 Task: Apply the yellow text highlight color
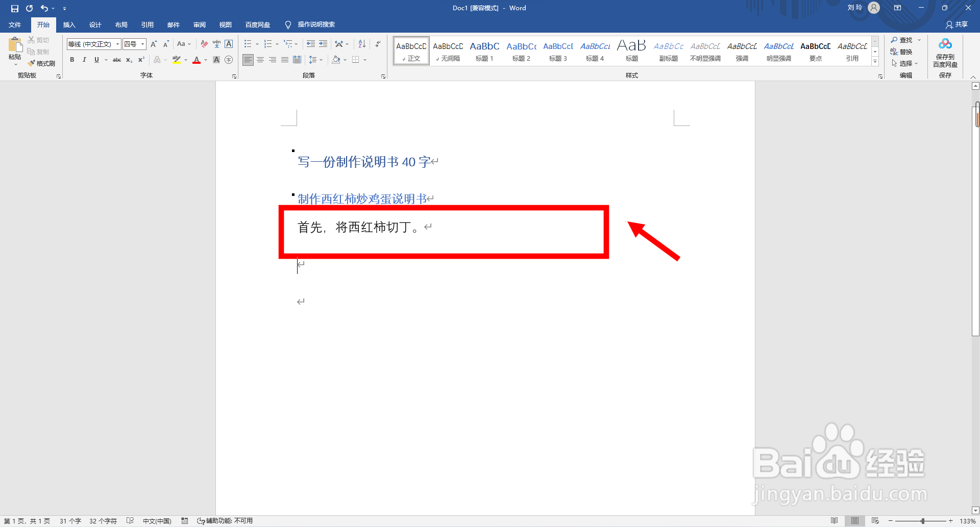pos(177,60)
